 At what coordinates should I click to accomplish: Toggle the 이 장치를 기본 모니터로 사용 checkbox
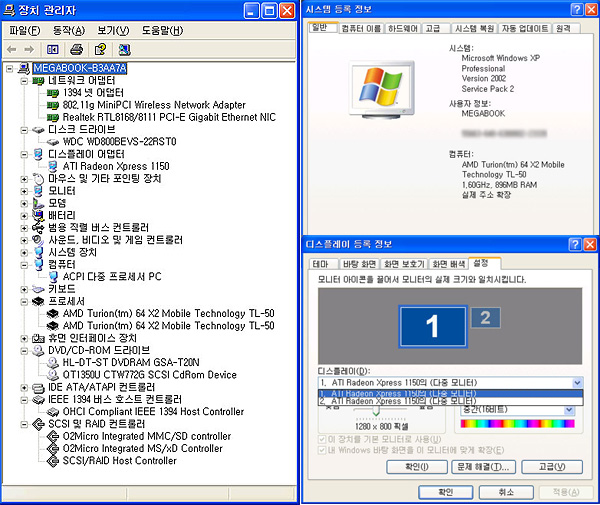(x=322, y=439)
